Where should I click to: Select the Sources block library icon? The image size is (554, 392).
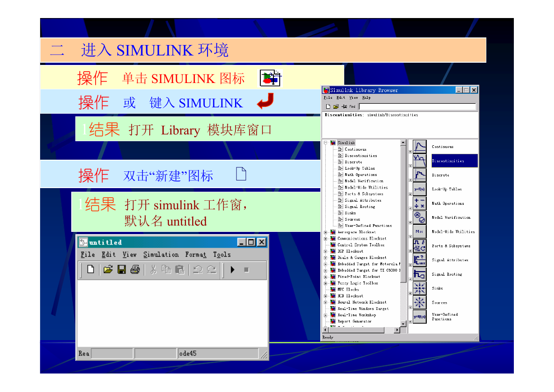pyautogui.click(x=420, y=303)
